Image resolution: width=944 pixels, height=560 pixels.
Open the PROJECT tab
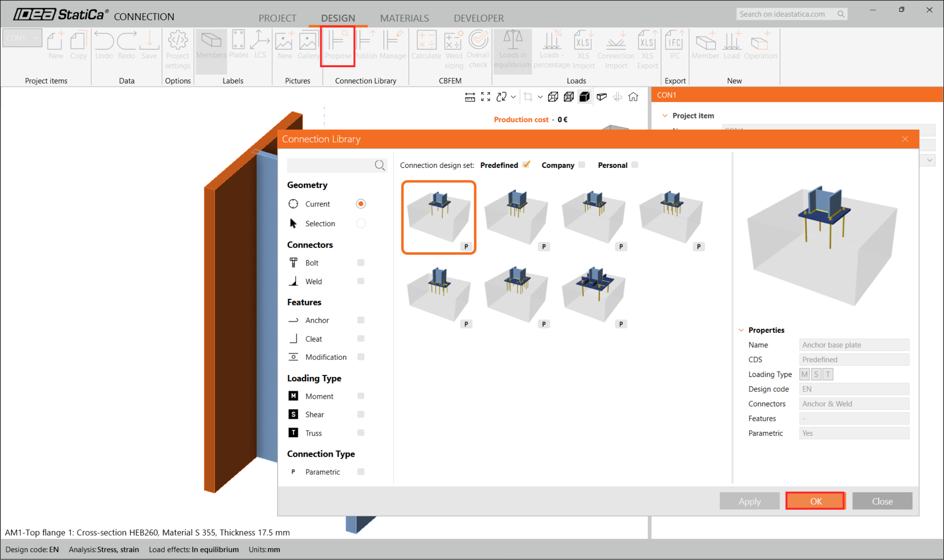(x=277, y=18)
